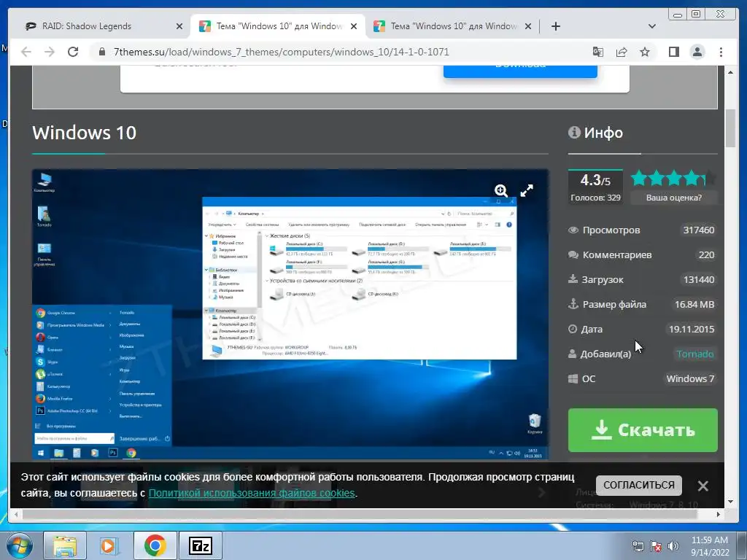Click the volume speaker tray icon

673,546
